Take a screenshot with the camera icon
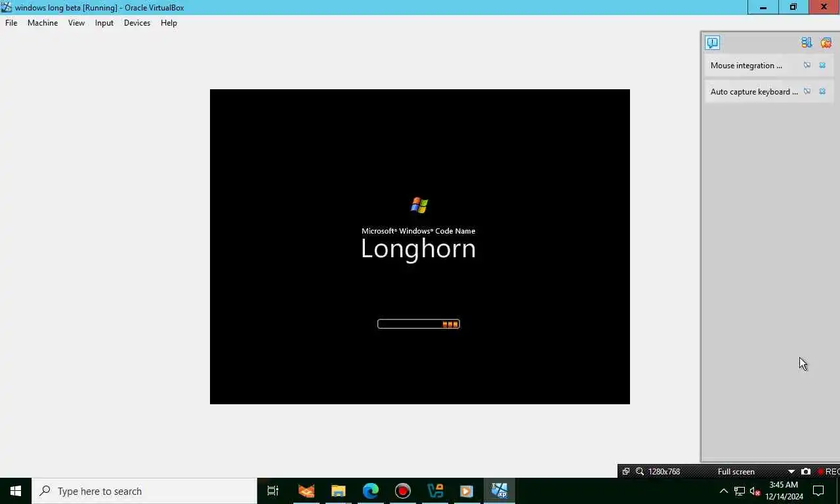The width and height of the screenshot is (840, 504). (x=806, y=472)
